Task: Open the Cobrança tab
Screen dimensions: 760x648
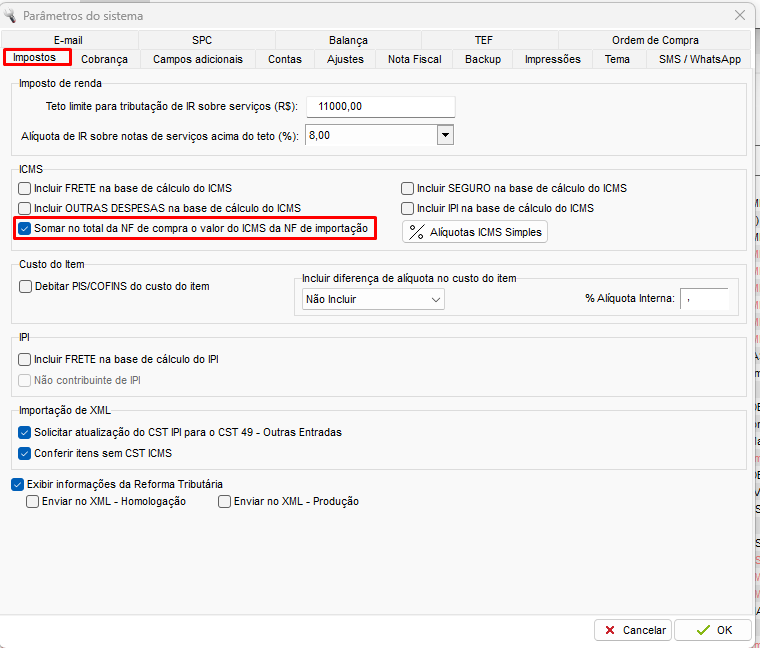Action: 104,59
